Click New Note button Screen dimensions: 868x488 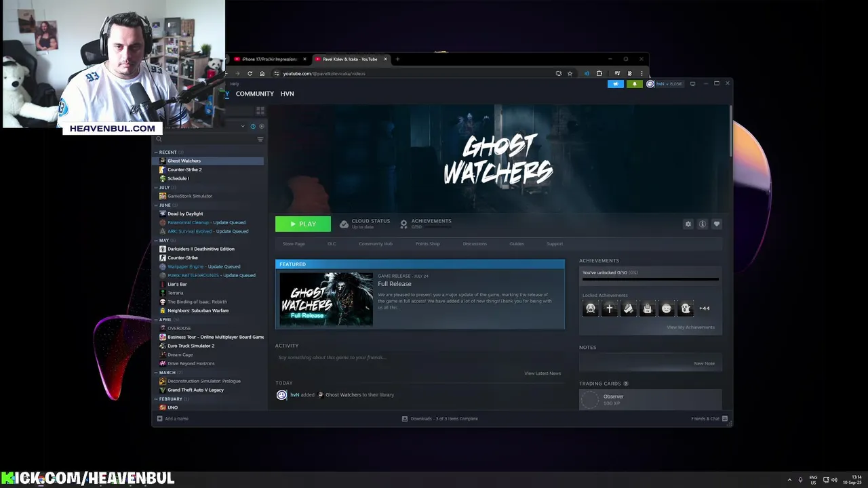coord(704,363)
